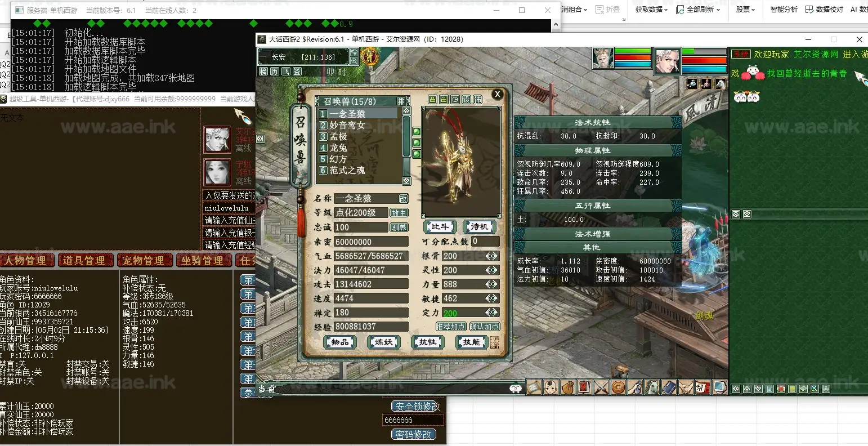Image resolution: width=868 pixels, height=446 pixels.
Task: Click the red card icon in game toolbar
Action: point(584,387)
